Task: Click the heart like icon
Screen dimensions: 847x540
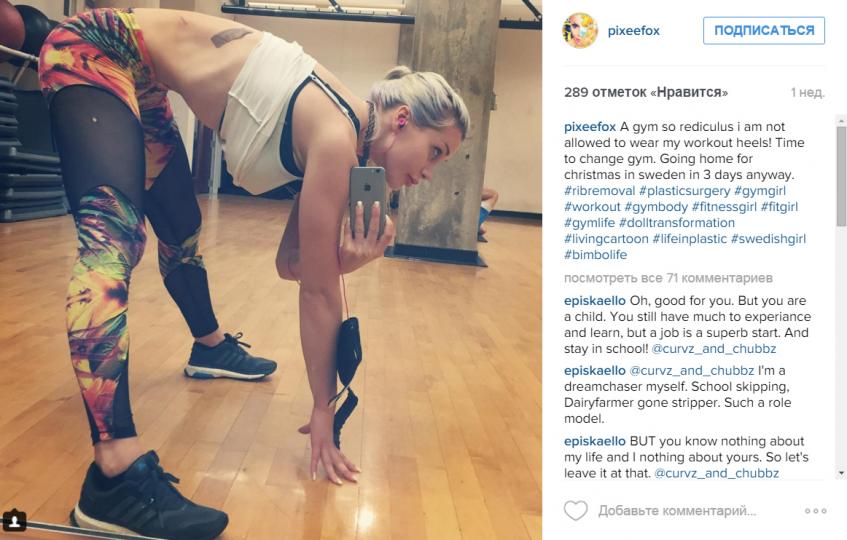Action: [576, 510]
